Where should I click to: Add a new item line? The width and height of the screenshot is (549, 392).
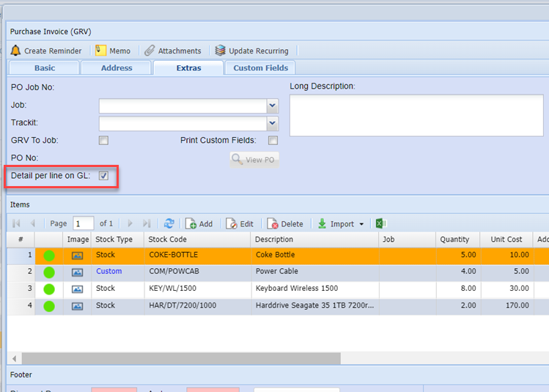pyautogui.click(x=199, y=223)
